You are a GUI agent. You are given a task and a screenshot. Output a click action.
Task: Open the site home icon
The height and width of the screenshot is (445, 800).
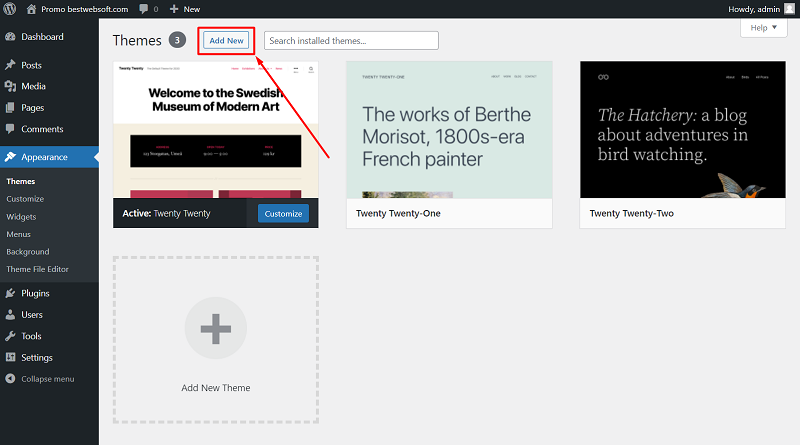pos(31,9)
